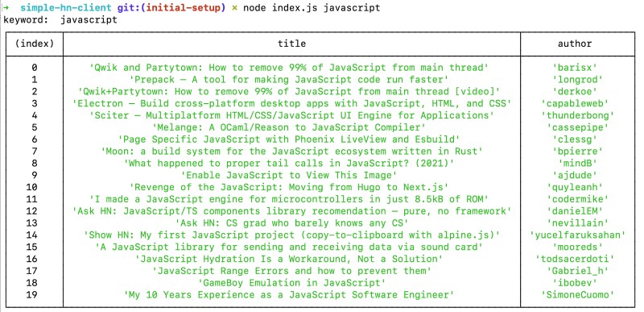The width and height of the screenshot is (644, 312).
Task: Click index number 19 in the table
Action: tap(31, 295)
